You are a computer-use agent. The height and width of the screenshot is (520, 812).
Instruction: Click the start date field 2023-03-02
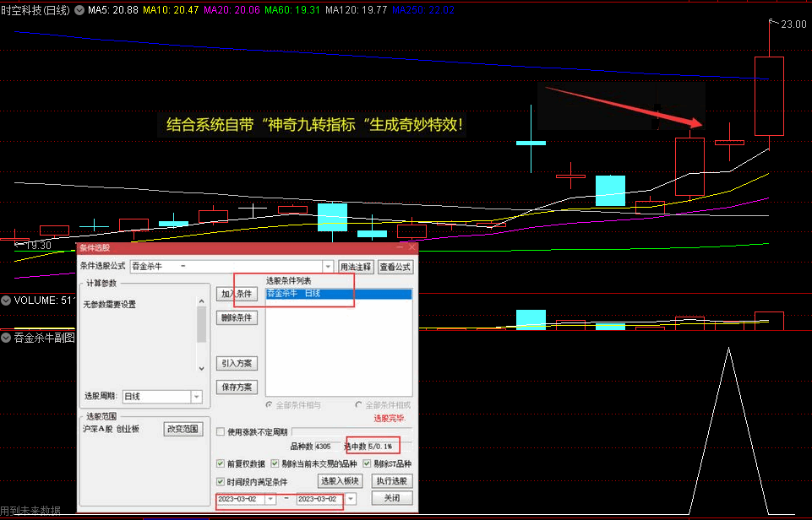point(241,499)
